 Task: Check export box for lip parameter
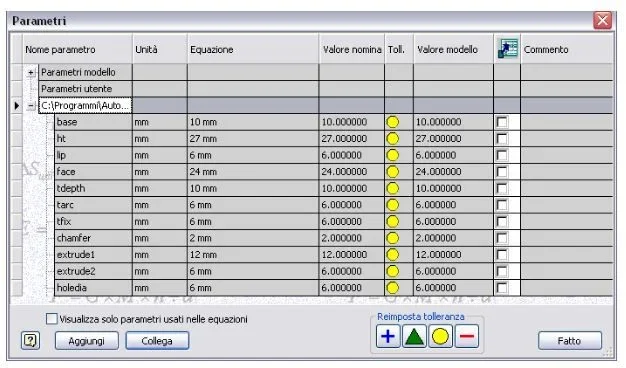502,155
